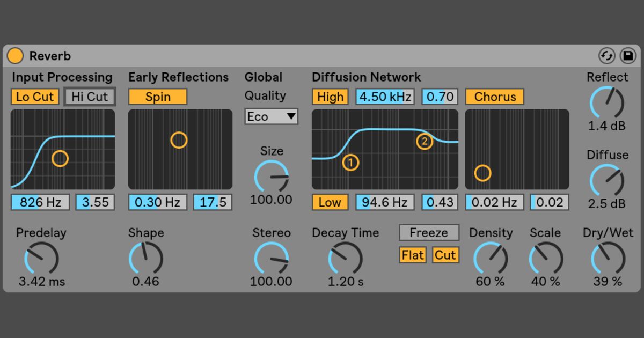Image resolution: width=644 pixels, height=338 pixels.
Task: Select the filter handle in Input Processing display
Action: [x=60, y=158]
